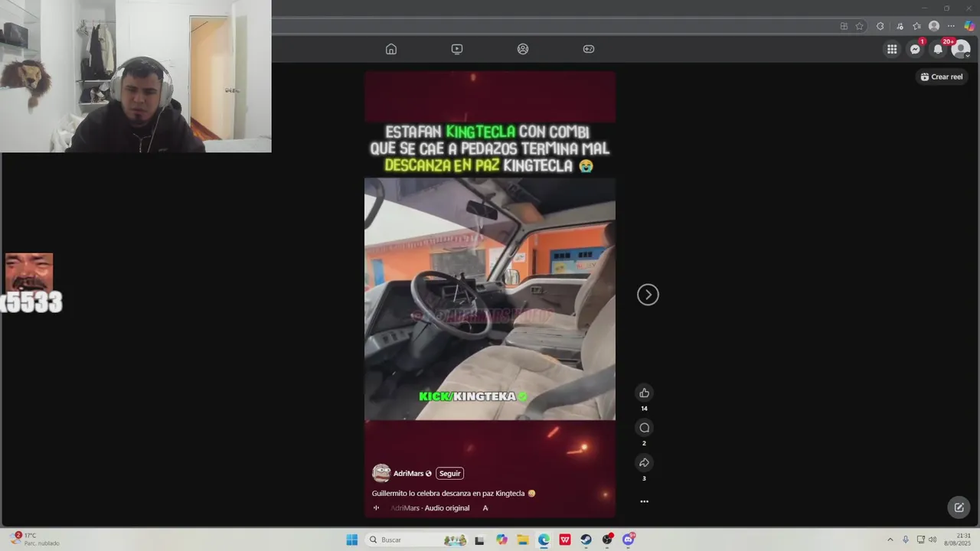Open Facebook Groups/Friends tab icon
Image resolution: width=980 pixels, height=551 pixels.
pos(523,49)
